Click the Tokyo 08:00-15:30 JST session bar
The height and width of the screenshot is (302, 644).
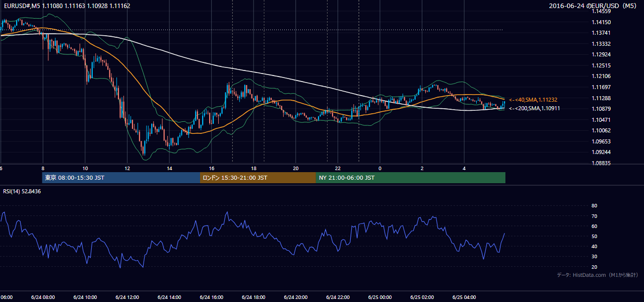pos(121,178)
